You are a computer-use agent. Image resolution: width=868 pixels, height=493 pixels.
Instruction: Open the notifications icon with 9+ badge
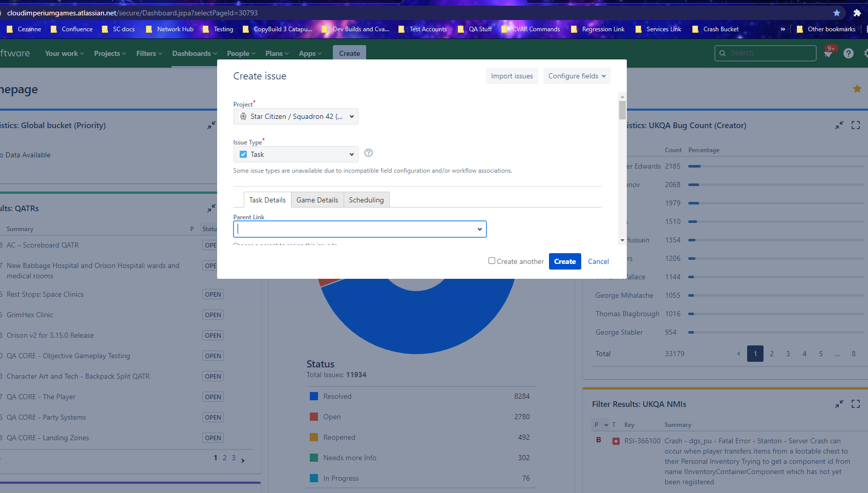click(829, 53)
